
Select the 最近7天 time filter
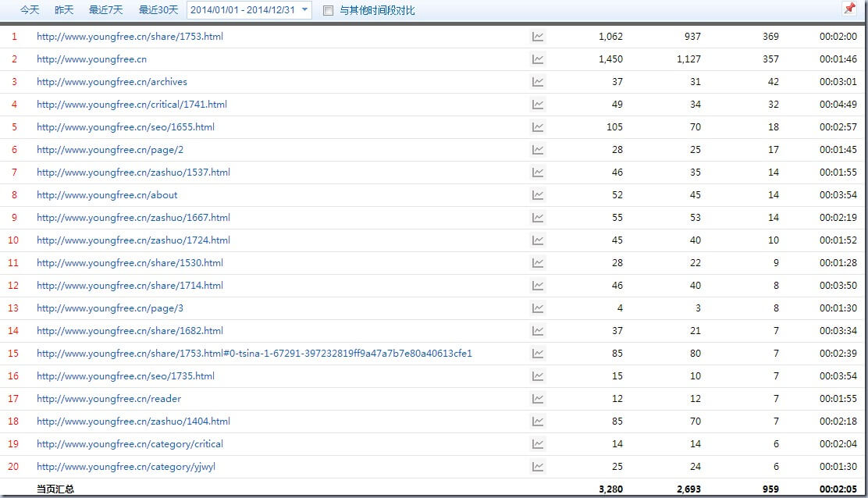tap(105, 10)
